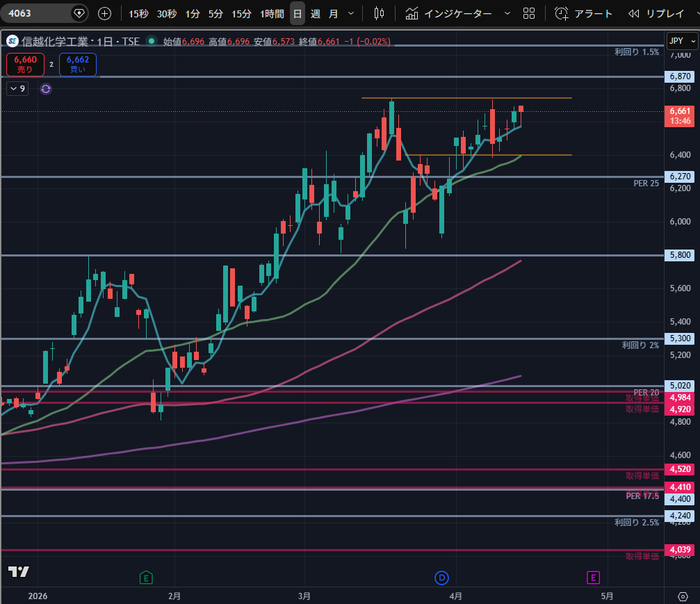Select the 5,800 horizontal line label
The width and height of the screenshot is (700, 604).
(679, 255)
